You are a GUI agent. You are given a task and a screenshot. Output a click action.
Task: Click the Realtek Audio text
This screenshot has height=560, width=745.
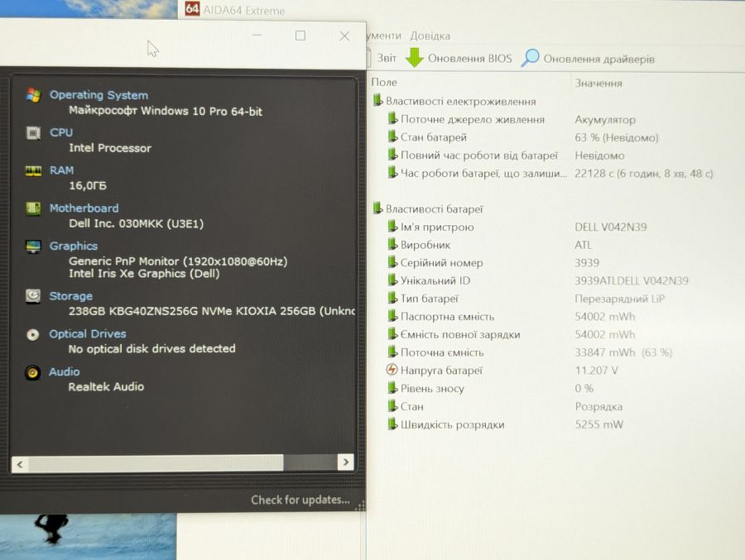pos(106,386)
